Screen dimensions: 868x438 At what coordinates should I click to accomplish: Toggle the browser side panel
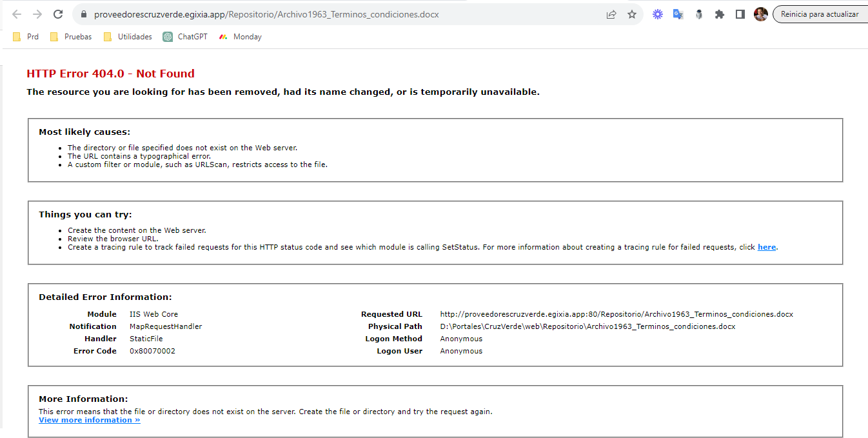click(740, 14)
